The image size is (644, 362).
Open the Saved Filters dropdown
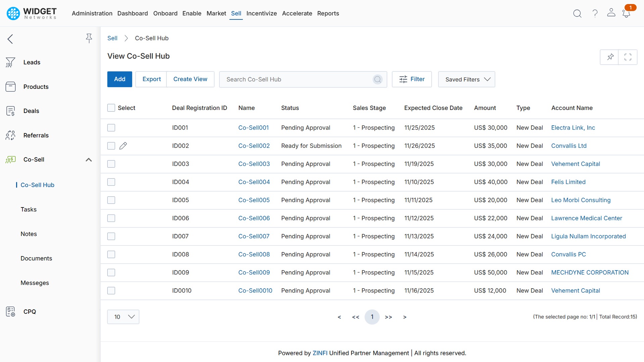tap(466, 79)
